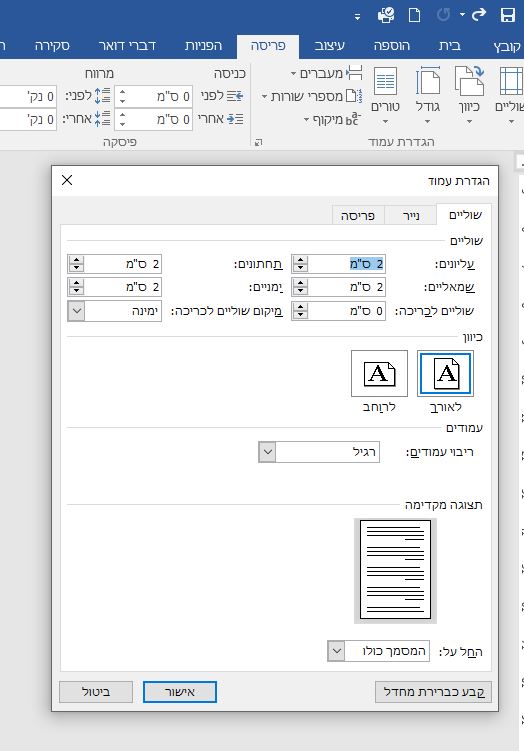Switch to the דברי דואר Mailings tab
Viewport: 524px width, 751px height.
pyautogui.click(x=127, y=46)
